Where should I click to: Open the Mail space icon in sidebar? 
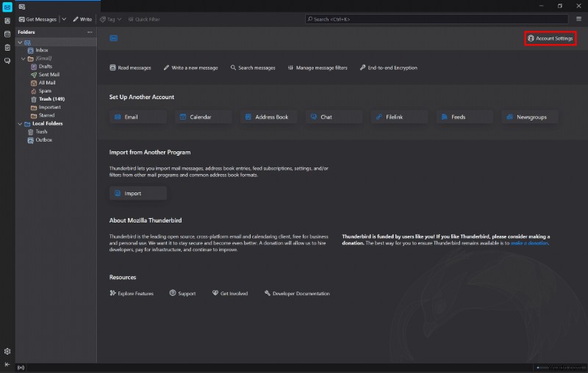(7, 7)
